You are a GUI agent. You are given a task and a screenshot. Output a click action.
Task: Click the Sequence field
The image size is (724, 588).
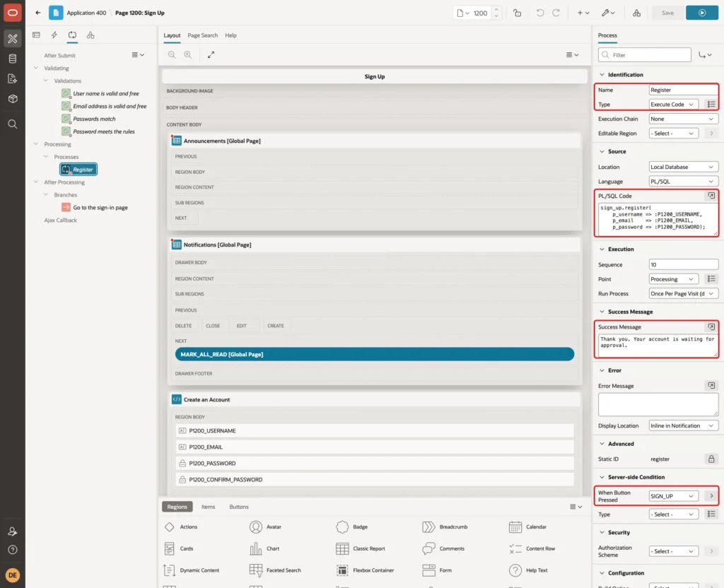click(x=684, y=265)
